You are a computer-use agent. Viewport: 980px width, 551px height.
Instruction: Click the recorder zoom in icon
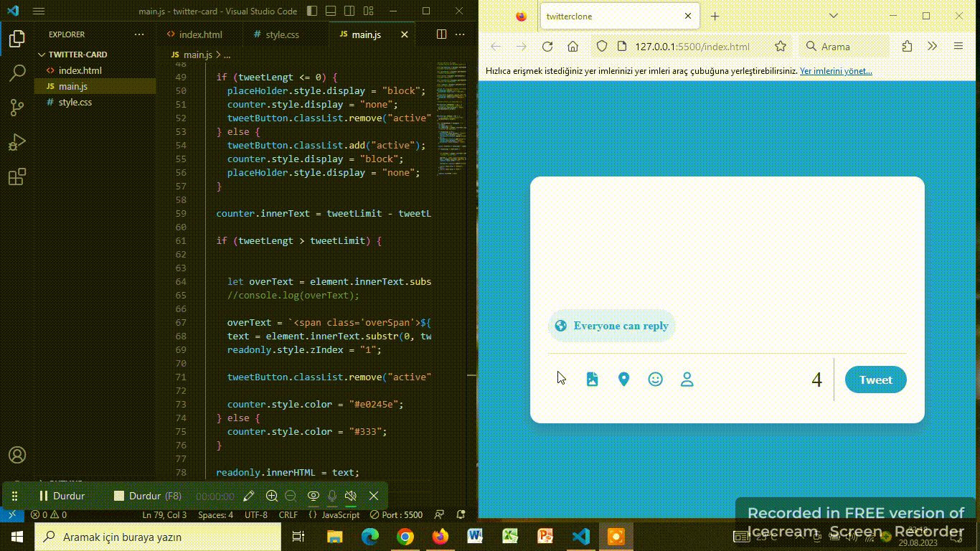click(272, 496)
